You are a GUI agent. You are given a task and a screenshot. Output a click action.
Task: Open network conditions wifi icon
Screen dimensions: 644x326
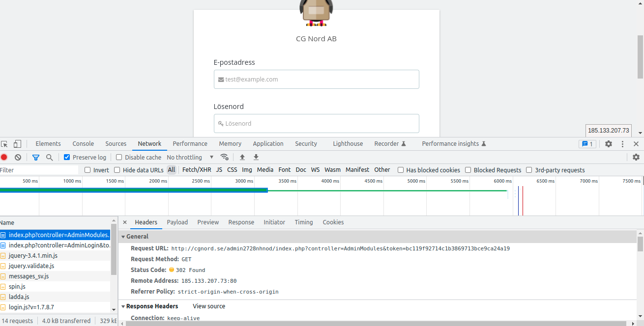tap(225, 157)
